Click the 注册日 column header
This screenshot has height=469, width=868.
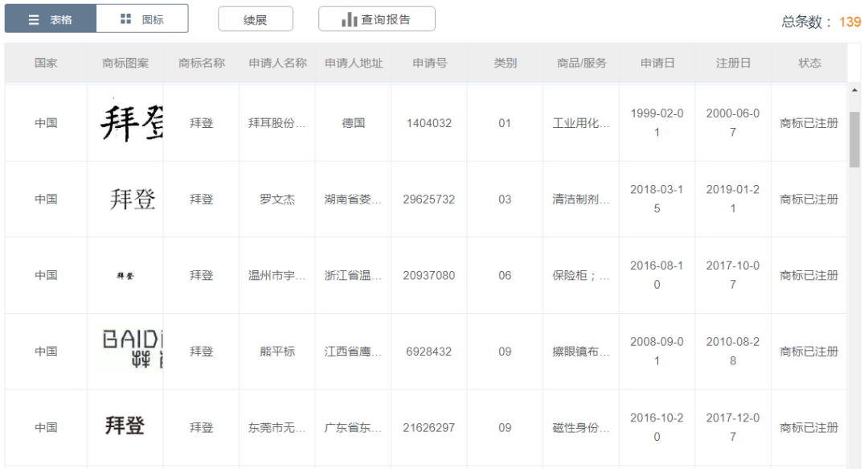coord(733,64)
